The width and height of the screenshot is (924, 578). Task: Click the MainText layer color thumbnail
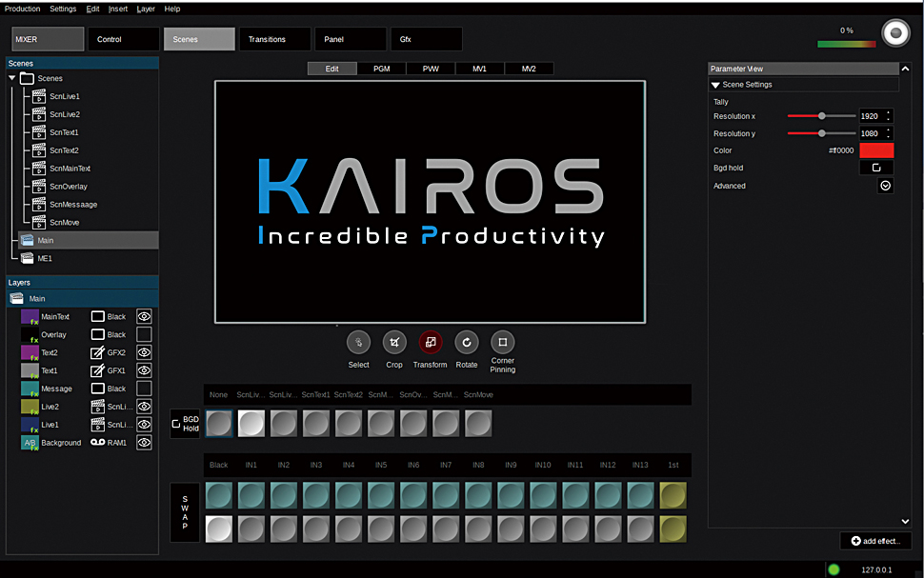(30, 316)
